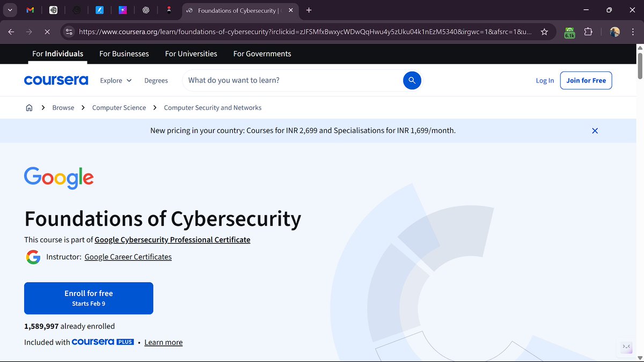Open the Extensions puzzle-piece menu
This screenshot has height=362, width=644.
click(588, 32)
